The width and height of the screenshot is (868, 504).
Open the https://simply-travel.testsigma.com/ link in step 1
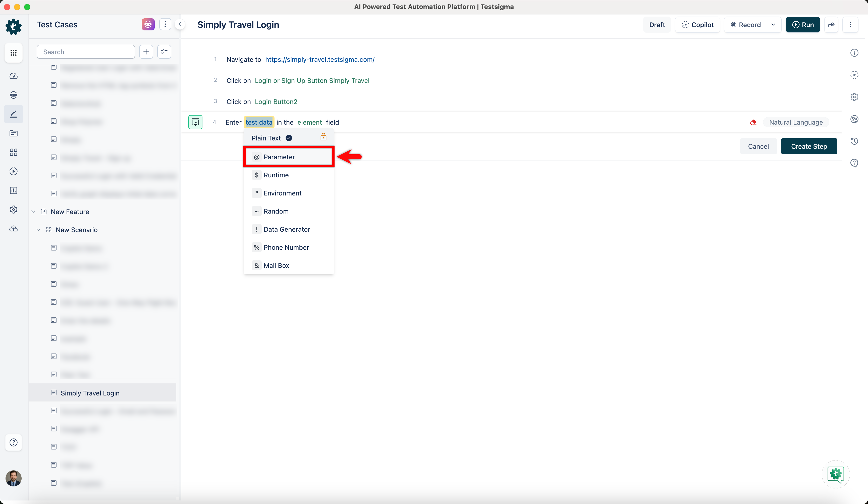click(320, 59)
